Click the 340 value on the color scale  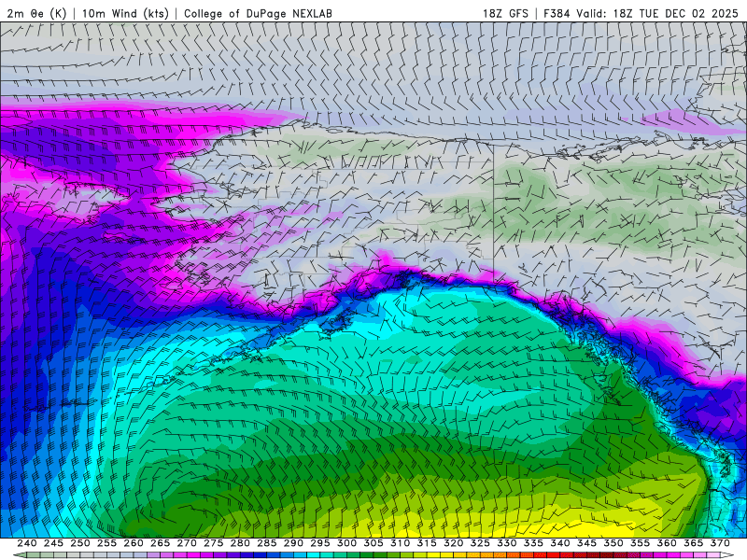click(560, 543)
